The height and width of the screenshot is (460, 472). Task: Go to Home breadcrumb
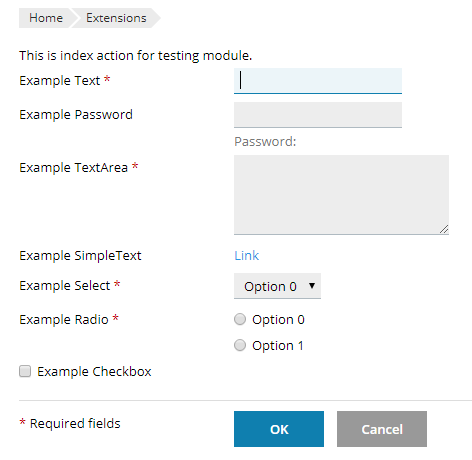pos(46,18)
